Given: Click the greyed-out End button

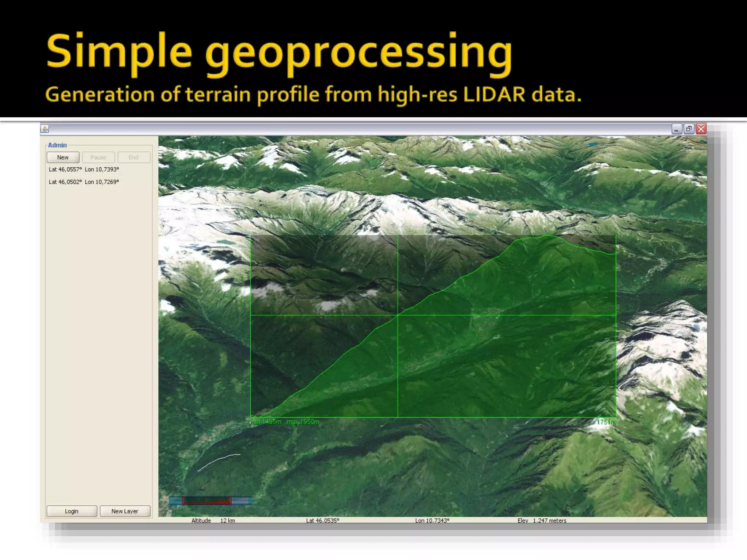Looking at the screenshot, I should (x=133, y=157).
